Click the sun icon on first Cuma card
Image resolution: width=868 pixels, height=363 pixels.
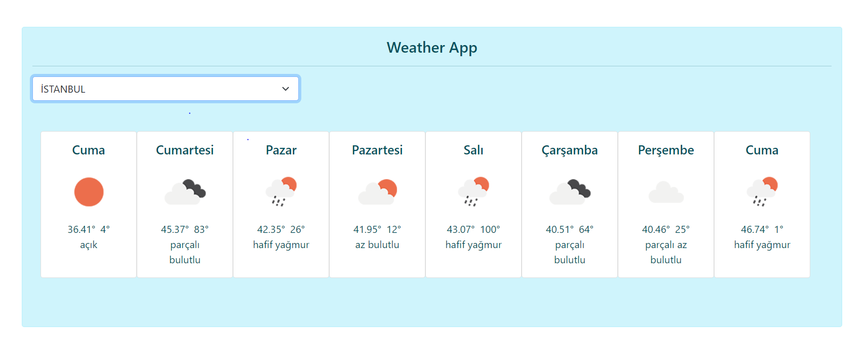(x=89, y=192)
